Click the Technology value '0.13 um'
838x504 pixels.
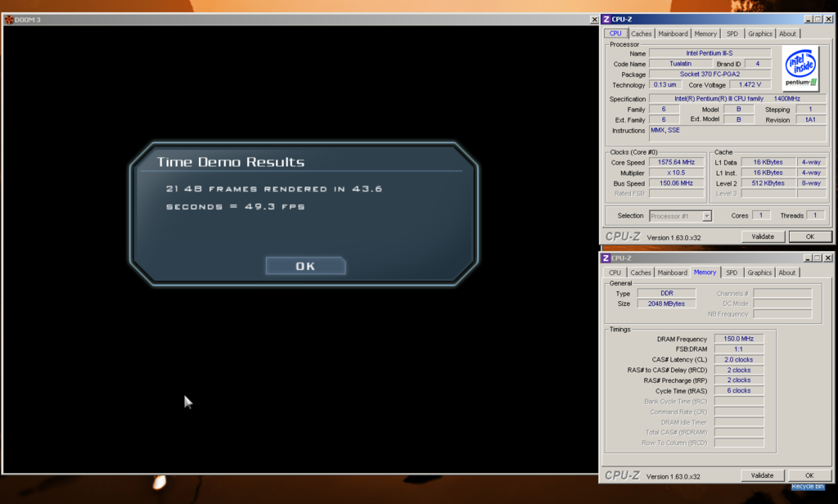665,84
